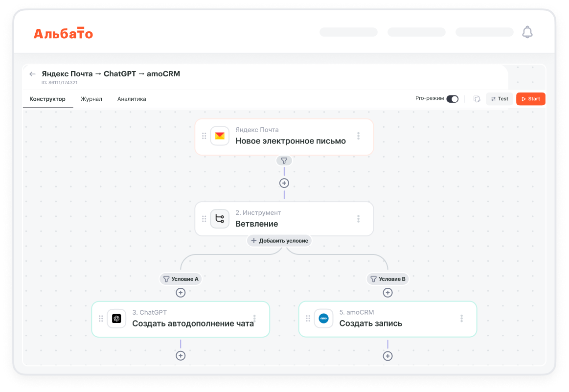This screenshot has height=392, width=569.
Task: Click the Test button in the toolbar
Action: pos(500,98)
